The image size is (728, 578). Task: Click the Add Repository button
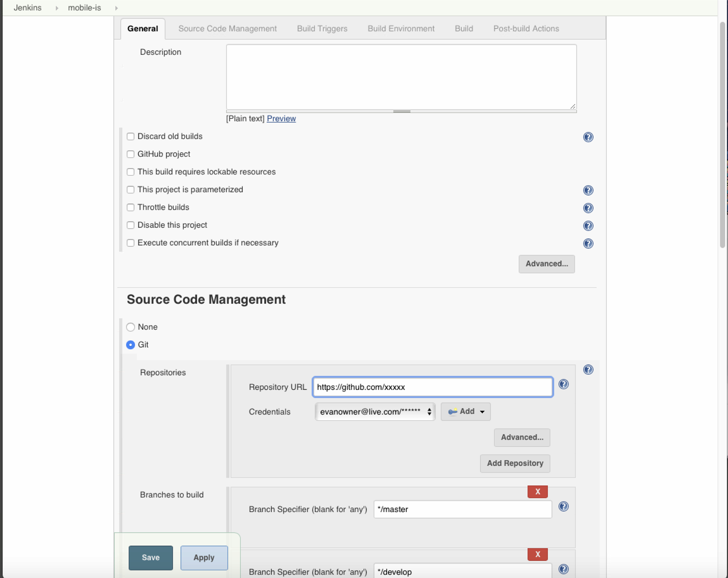[x=515, y=464]
